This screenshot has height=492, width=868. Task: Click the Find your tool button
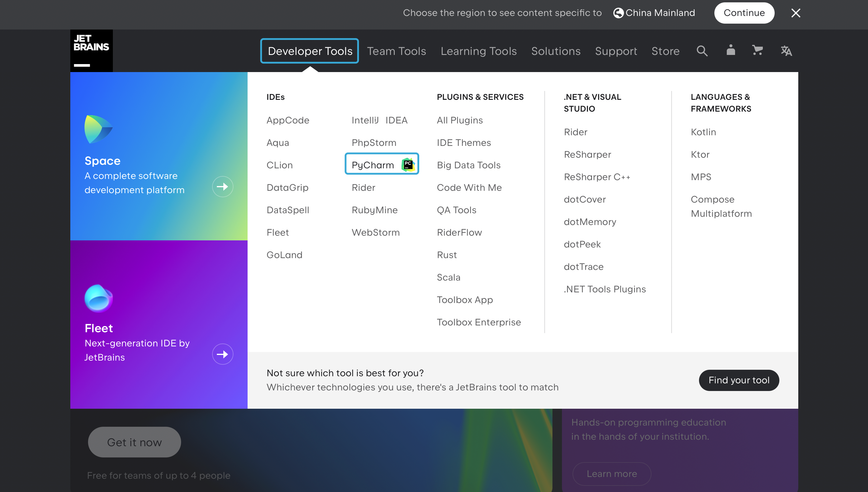point(739,380)
